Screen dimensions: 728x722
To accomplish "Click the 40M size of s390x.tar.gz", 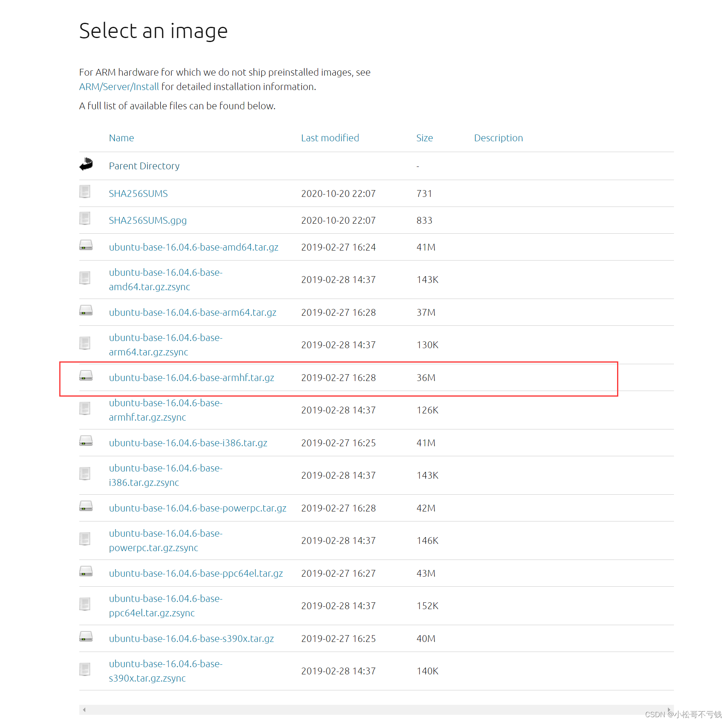I will click(x=426, y=639).
